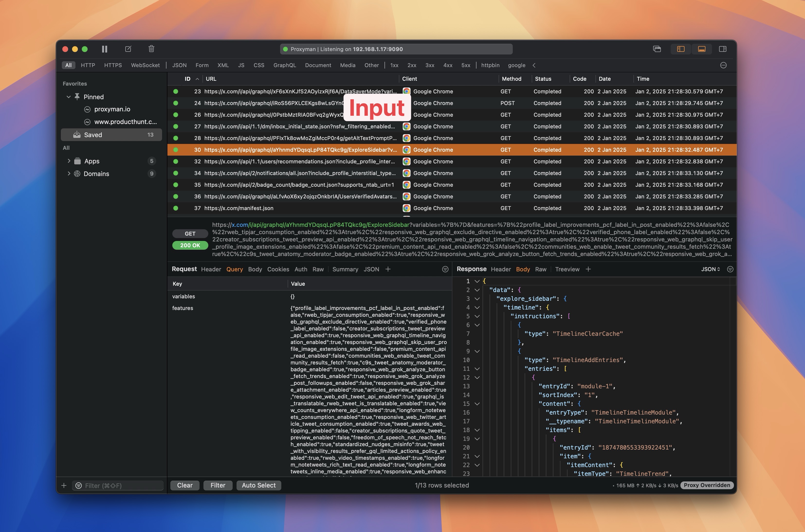Screen dimensions: 805x532
Task: Open the Saved folder in sidebar
Action: coord(111,135)
